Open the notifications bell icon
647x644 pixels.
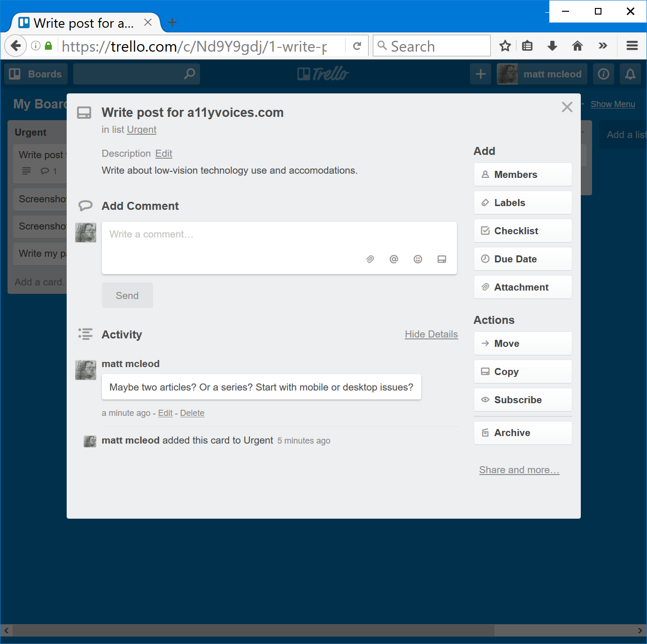click(x=630, y=74)
